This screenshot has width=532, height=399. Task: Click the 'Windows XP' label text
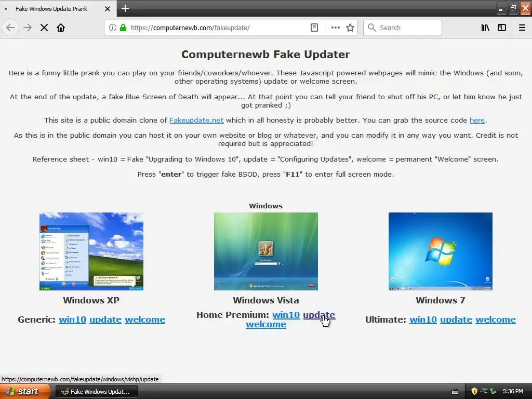(91, 300)
